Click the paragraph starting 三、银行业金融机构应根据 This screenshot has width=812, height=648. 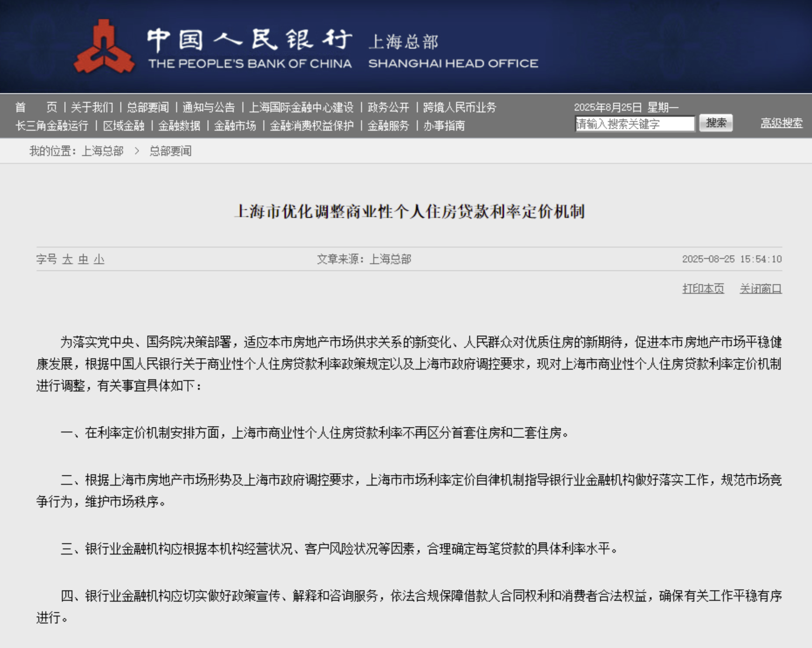(x=340, y=549)
